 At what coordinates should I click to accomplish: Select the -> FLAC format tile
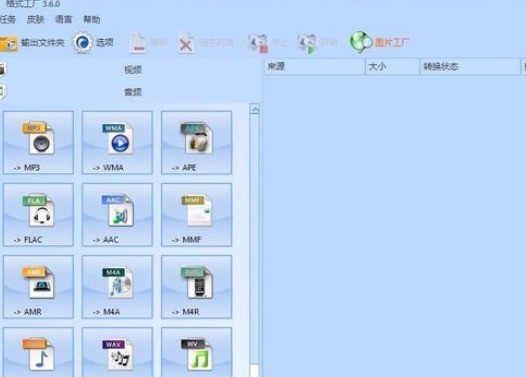click(x=38, y=215)
